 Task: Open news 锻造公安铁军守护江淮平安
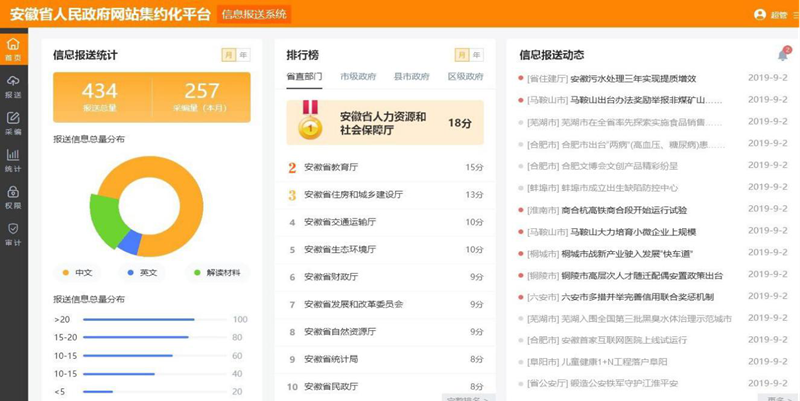pyautogui.click(x=624, y=384)
